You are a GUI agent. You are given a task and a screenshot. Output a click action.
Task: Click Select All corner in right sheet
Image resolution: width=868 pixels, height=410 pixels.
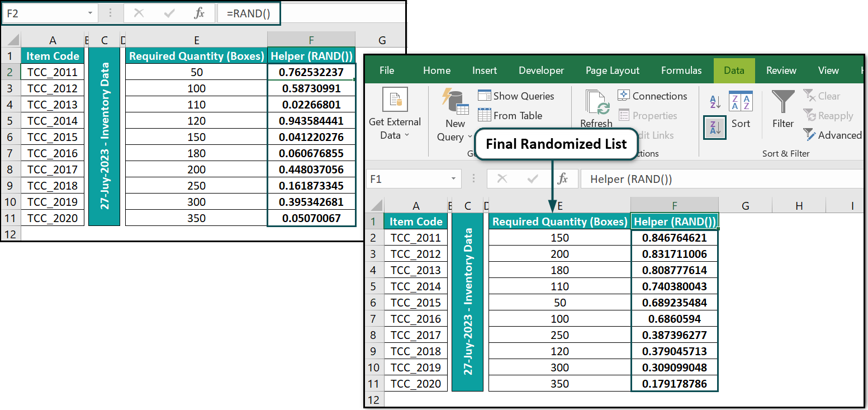pos(374,205)
